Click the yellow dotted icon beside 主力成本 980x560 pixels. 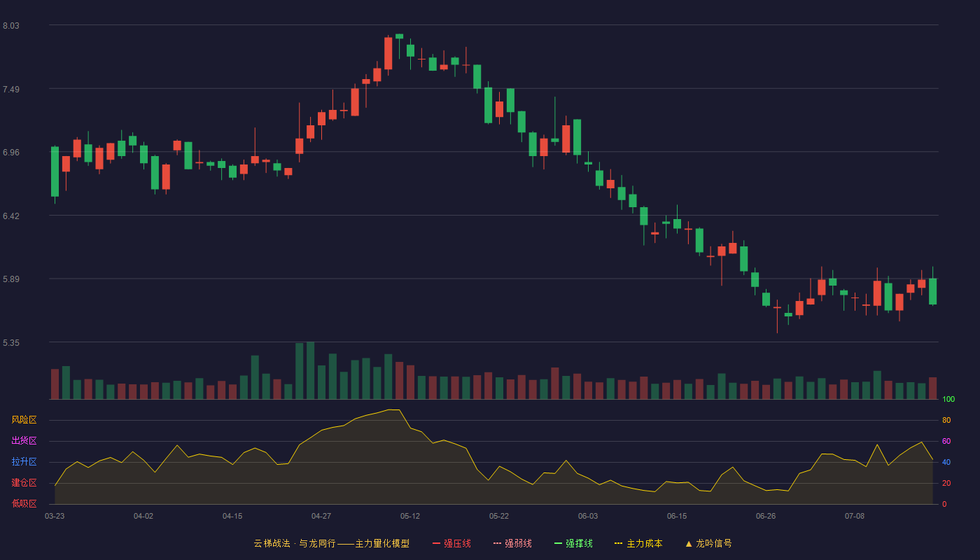pyautogui.click(x=618, y=543)
